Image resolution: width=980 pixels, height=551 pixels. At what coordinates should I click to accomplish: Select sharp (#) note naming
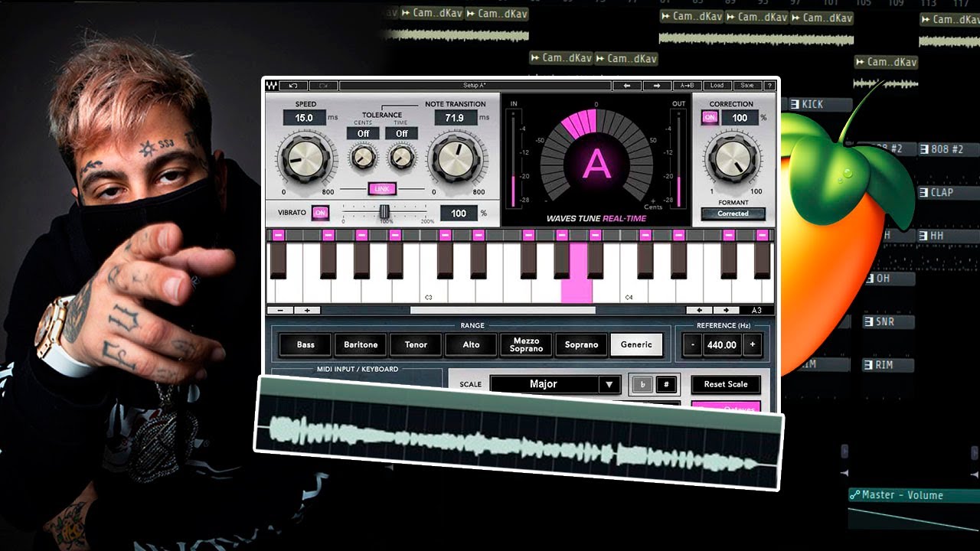(x=666, y=384)
